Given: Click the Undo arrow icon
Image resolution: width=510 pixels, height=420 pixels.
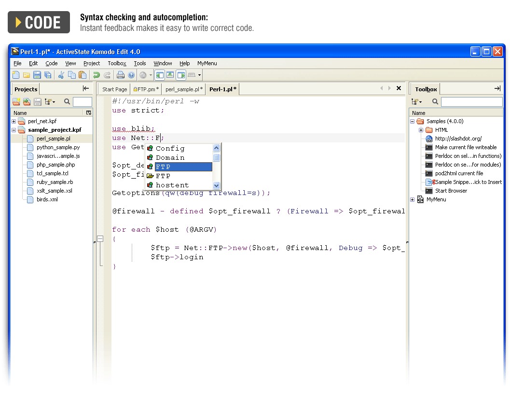Looking at the screenshot, I should pos(96,75).
